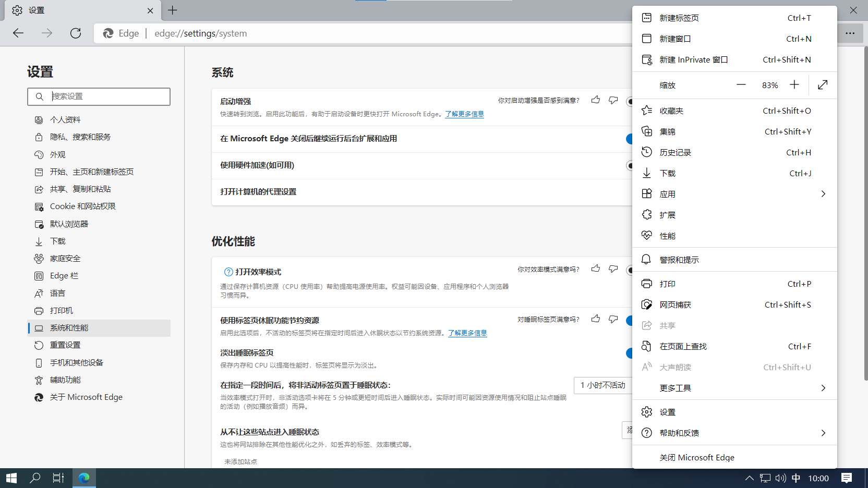The height and width of the screenshot is (488, 868).
Task: Toggle the 使用硬件加速 switch
Action: click(630, 165)
